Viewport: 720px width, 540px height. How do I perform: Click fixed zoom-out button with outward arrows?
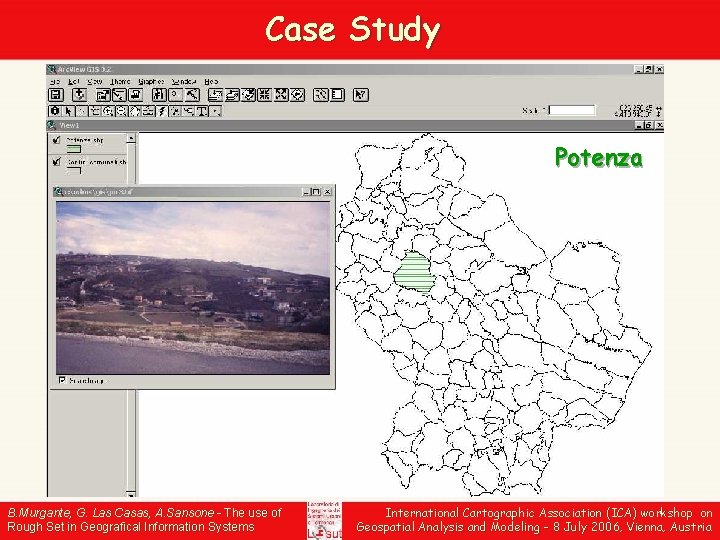tap(281, 95)
